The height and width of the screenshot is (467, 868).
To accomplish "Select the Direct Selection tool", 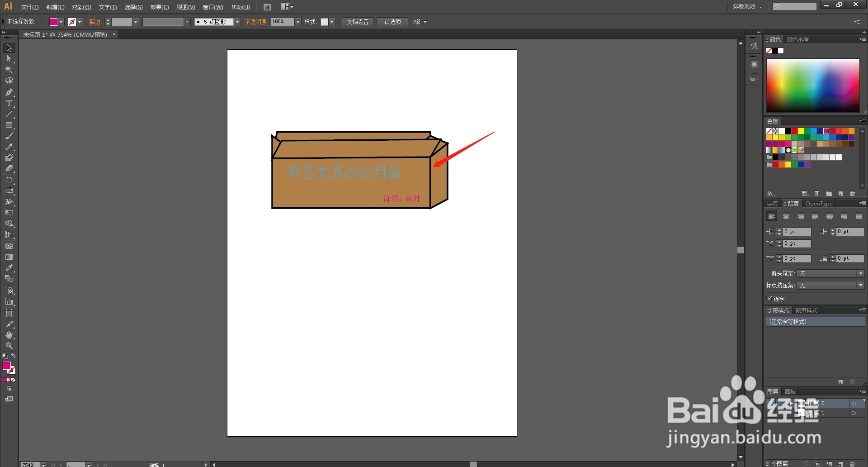I will pyautogui.click(x=9, y=59).
